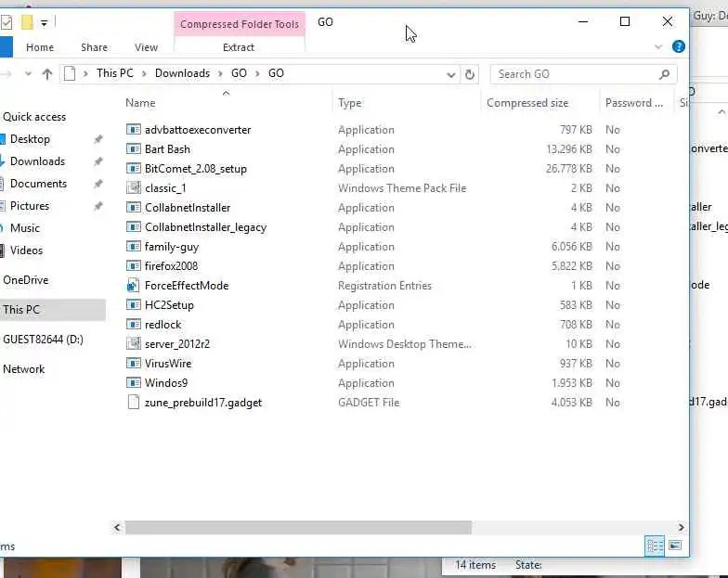The height and width of the screenshot is (578, 728).
Task: Unpin Downloads pin icon in sidebar
Action: pos(98,161)
